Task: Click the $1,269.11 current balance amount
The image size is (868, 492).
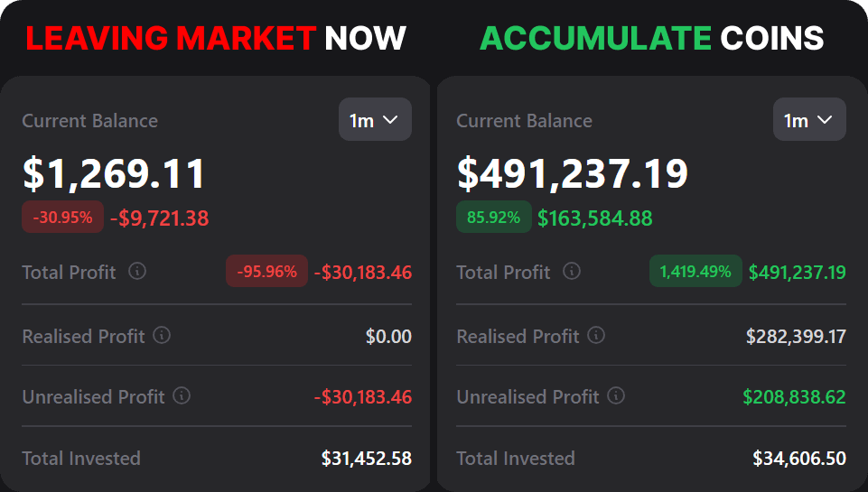Action: click(x=114, y=174)
